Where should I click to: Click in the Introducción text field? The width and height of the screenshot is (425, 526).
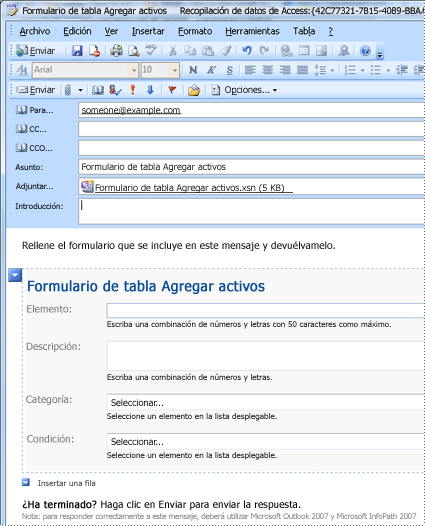point(252,211)
